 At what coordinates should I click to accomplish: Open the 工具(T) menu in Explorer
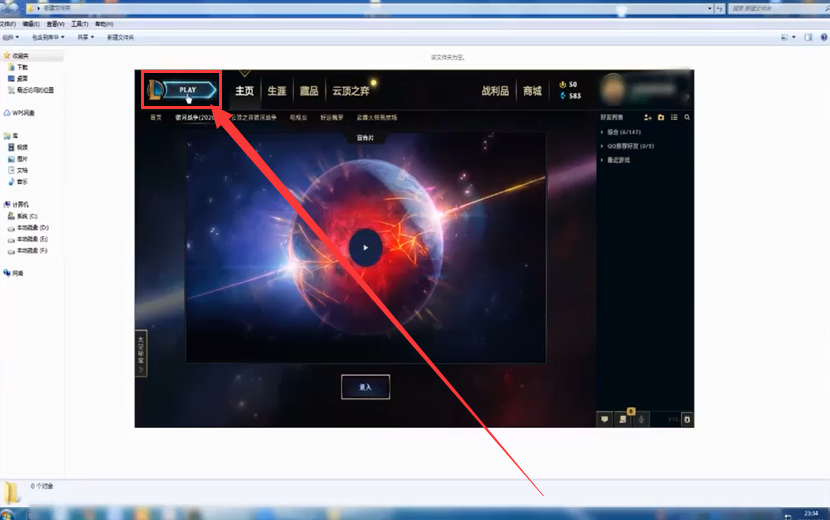pyautogui.click(x=80, y=24)
